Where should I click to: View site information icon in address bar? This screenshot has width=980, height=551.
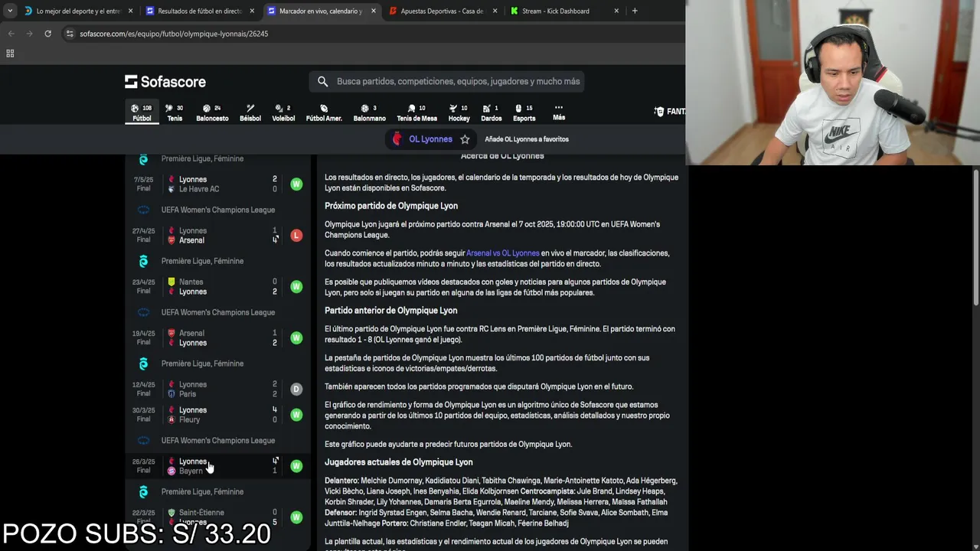coord(70,34)
